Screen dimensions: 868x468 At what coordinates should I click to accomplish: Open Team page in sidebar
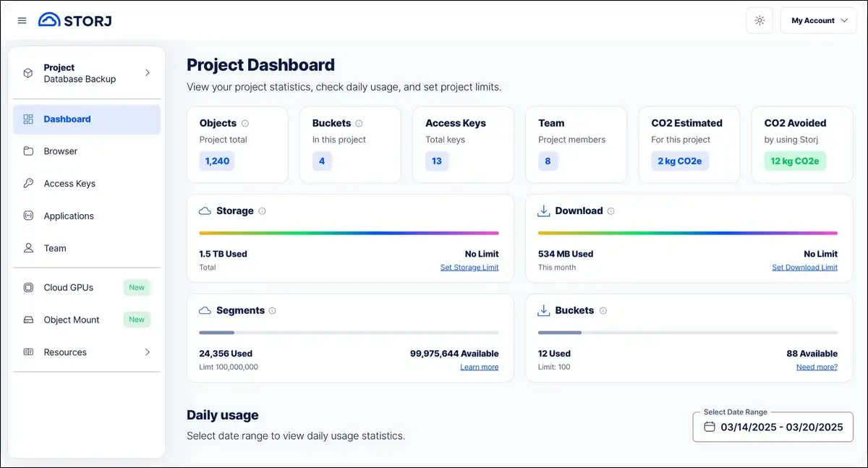[87, 248]
